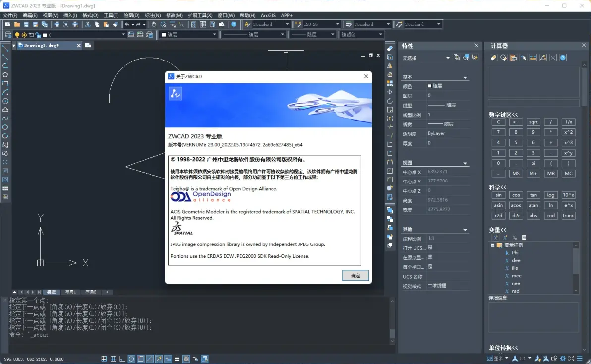Click the workspace settings gear in status bar
Image resolution: width=591 pixels, height=364 pixels.
[563, 359]
